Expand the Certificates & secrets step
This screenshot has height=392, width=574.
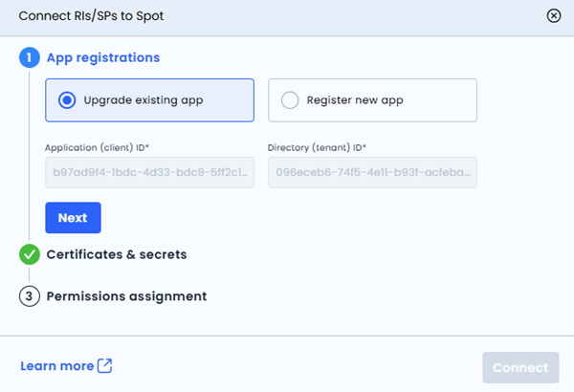point(117,254)
